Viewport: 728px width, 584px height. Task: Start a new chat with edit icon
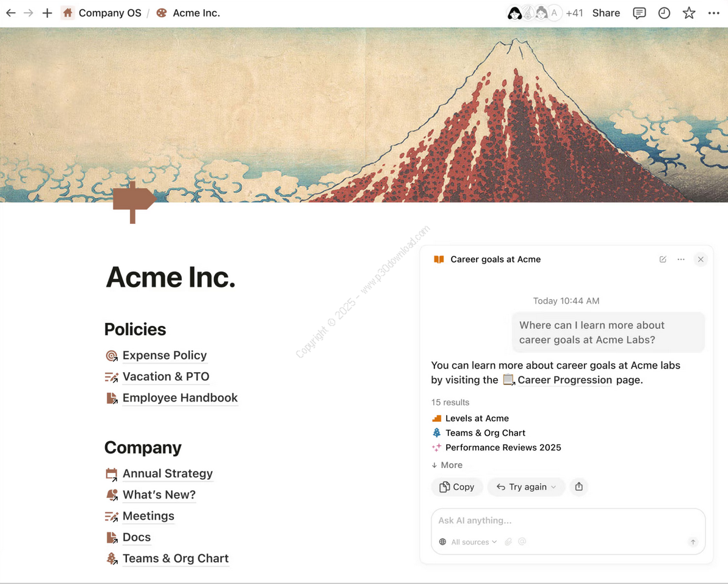point(663,259)
